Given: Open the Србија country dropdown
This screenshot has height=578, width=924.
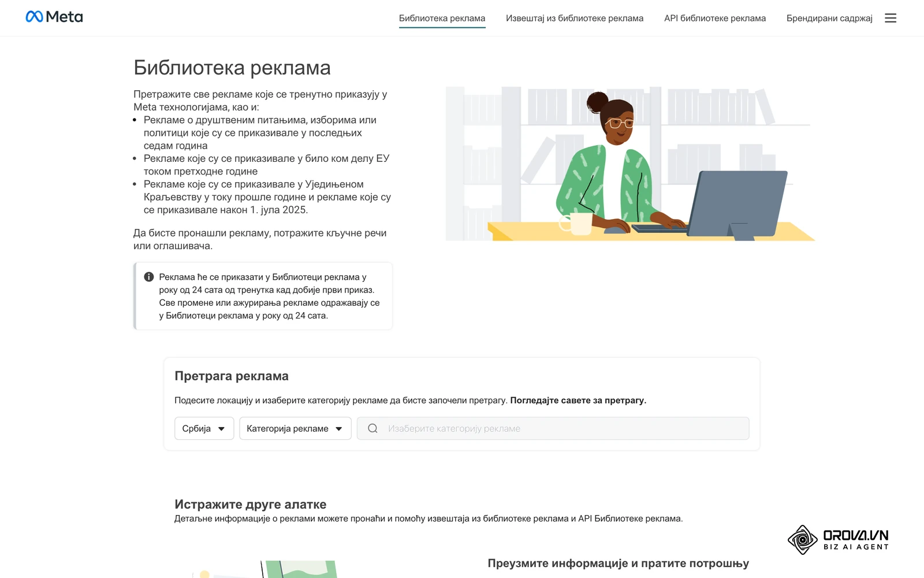Looking at the screenshot, I should pyautogui.click(x=204, y=428).
